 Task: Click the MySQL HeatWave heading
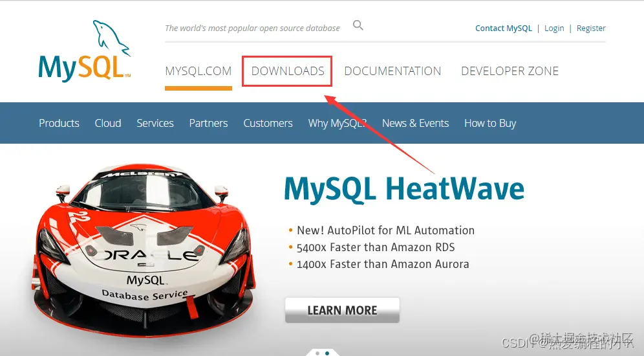point(404,190)
